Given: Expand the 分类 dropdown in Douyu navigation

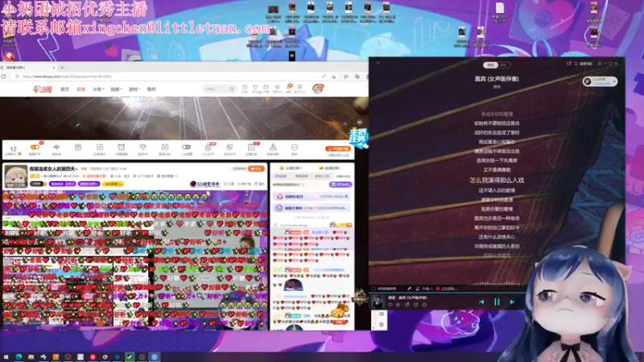Looking at the screenshot, I should pyautogui.click(x=98, y=89).
